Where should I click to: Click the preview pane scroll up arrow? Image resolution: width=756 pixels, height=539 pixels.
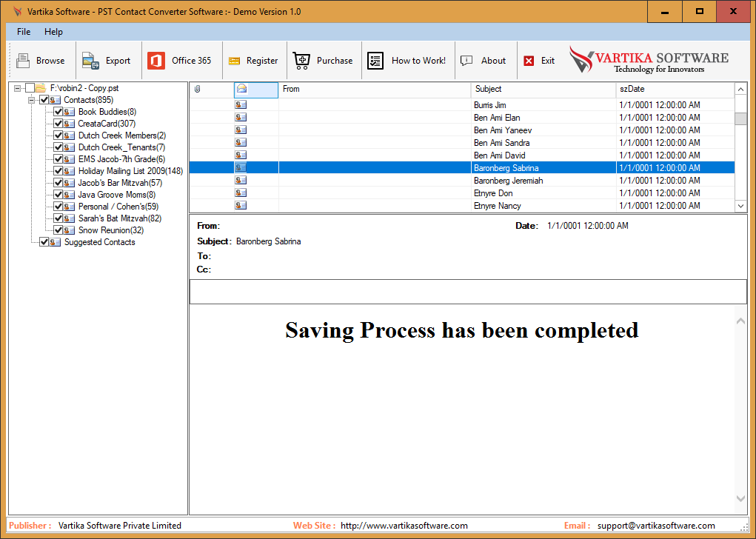740,321
